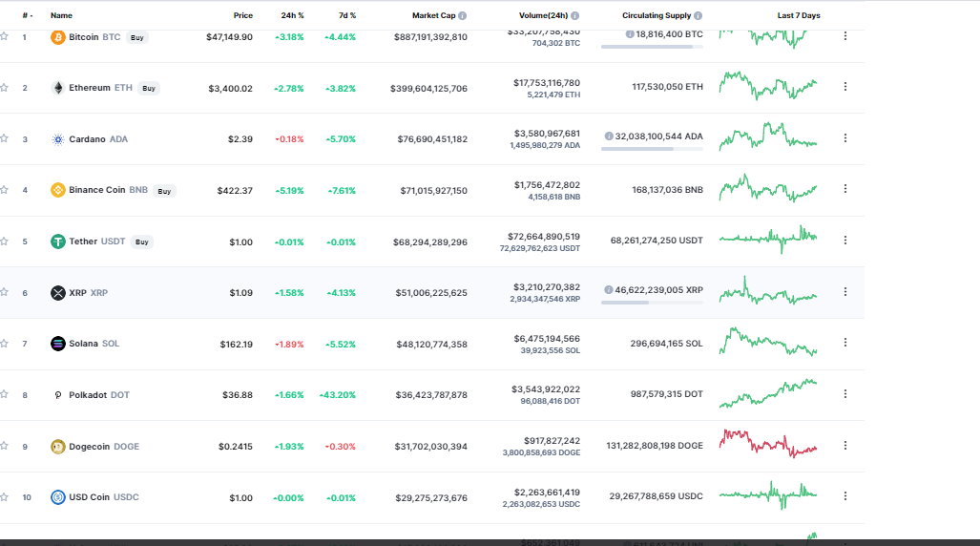This screenshot has height=546, width=980.
Task: Click Buy beside Binance Coin BNB
Action: (x=164, y=191)
